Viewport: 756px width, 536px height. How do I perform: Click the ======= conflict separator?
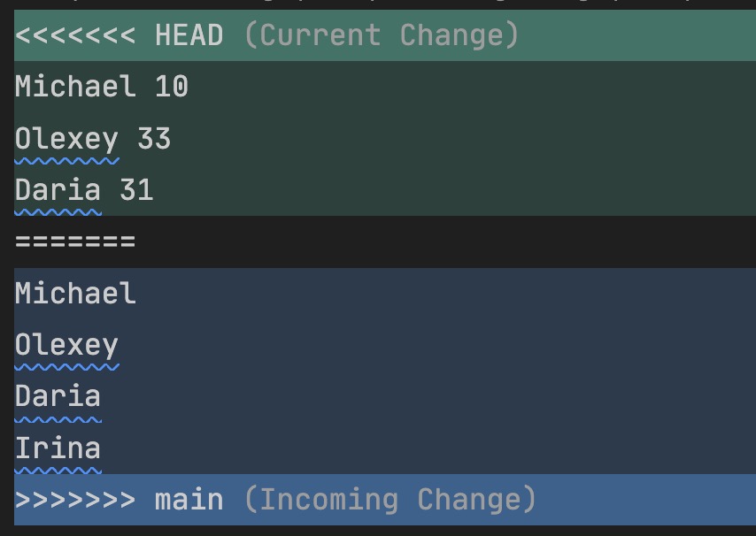[x=75, y=241]
